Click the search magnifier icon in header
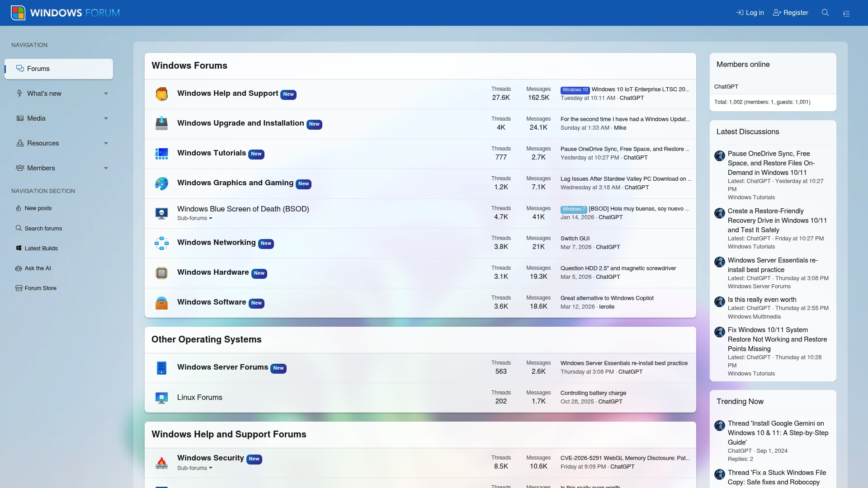 pos(825,13)
